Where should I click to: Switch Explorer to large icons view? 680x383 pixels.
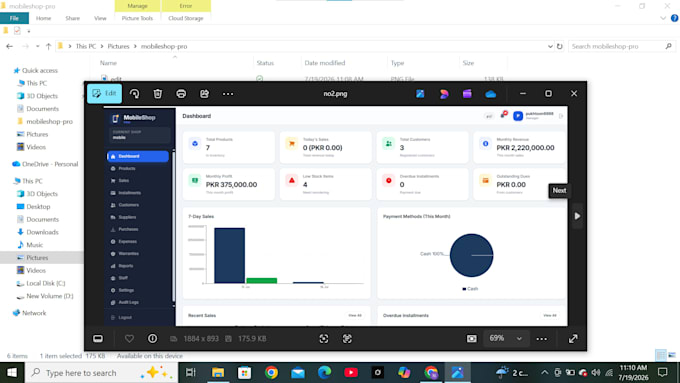672,355
